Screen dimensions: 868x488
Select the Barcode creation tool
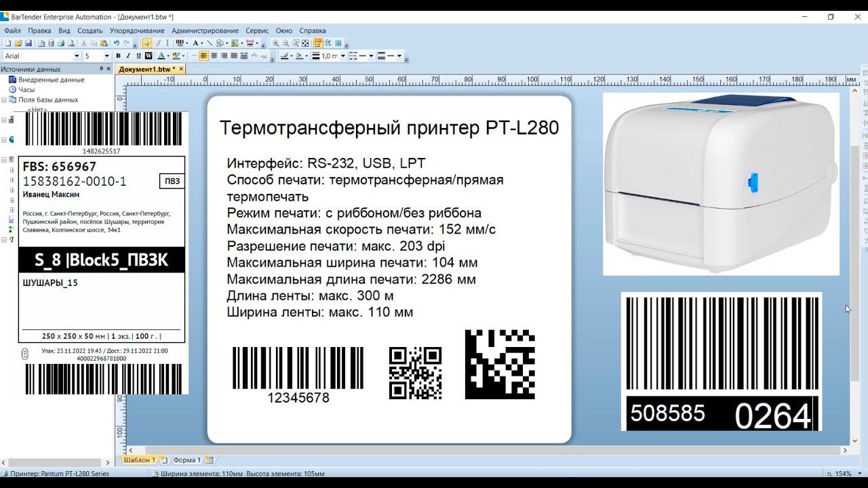point(180,43)
